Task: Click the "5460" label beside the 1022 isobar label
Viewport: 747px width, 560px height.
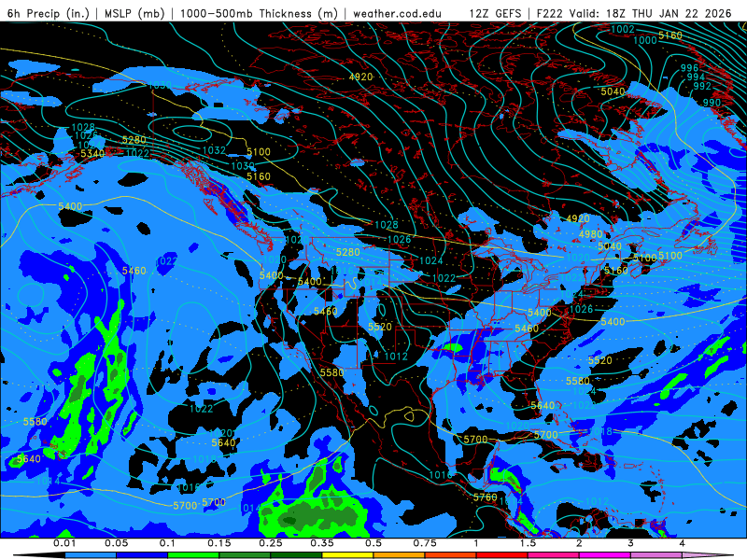Action: (134, 271)
